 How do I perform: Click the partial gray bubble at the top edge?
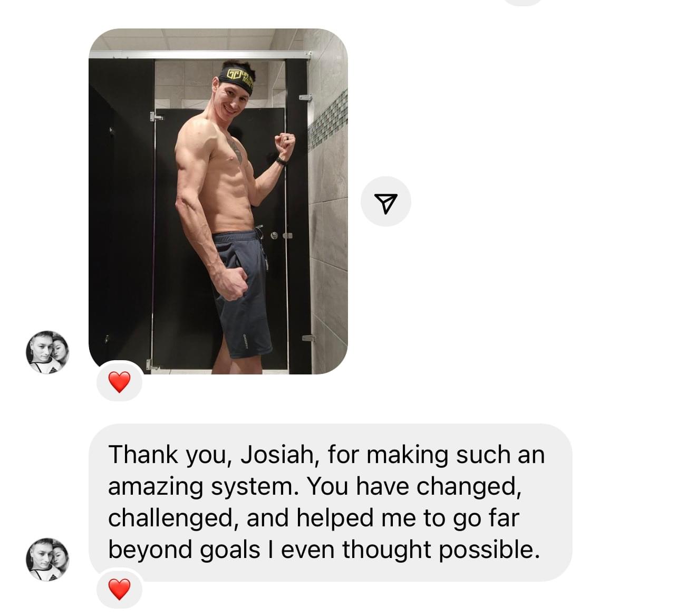pyautogui.click(x=523, y=2)
